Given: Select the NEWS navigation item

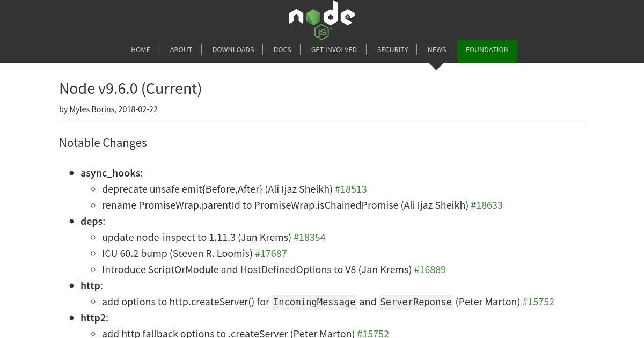Looking at the screenshot, I should [437, 49].
